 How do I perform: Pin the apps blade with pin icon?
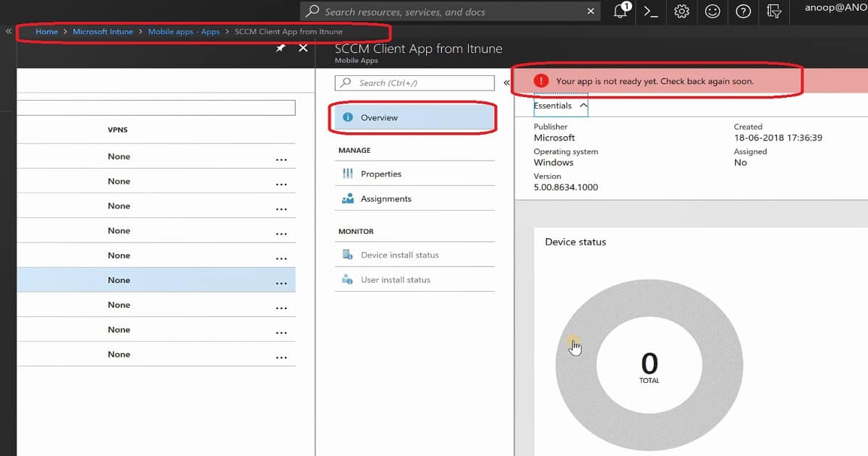(x=281, y=48)
